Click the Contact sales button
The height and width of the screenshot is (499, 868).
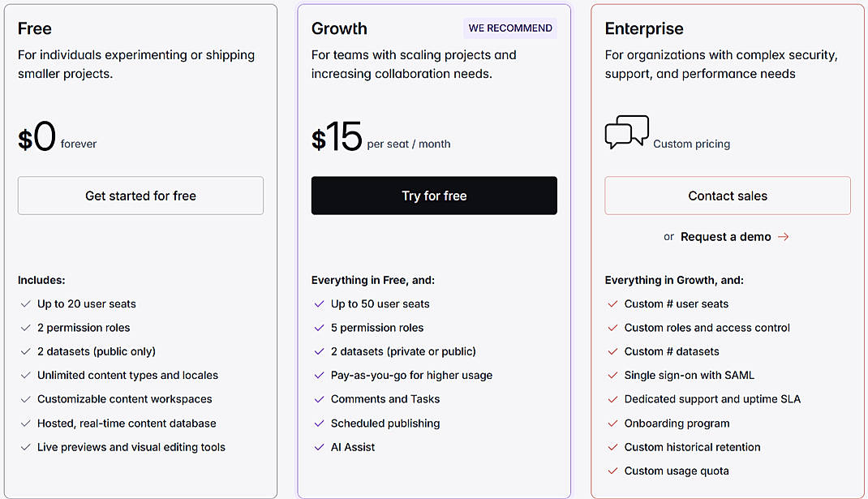pyautogui.click(x=727, y=196)
